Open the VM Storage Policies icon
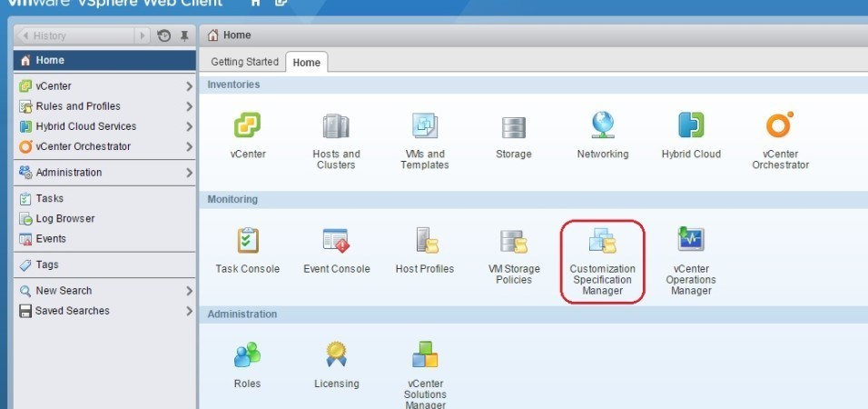The image size is (868, 409). [514, 241]
